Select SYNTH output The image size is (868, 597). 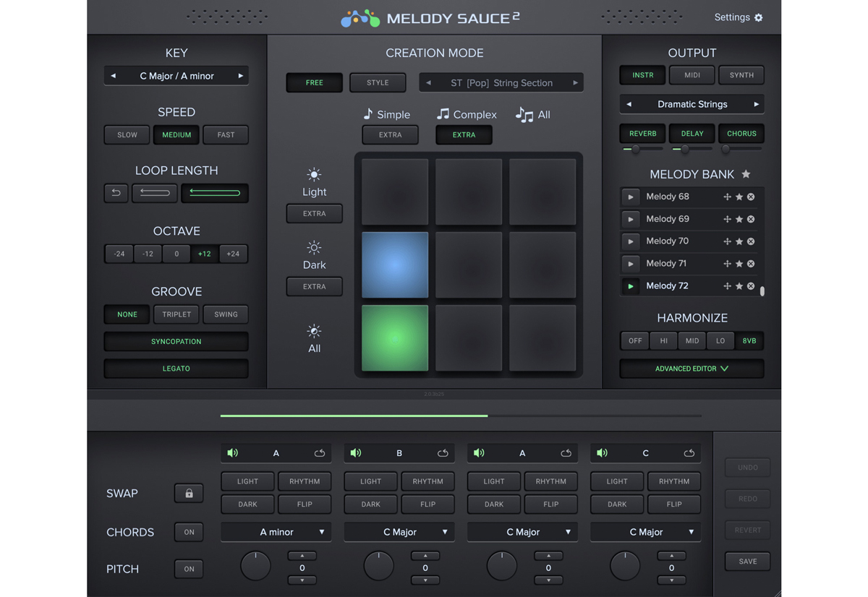click(x=741, y=75)
